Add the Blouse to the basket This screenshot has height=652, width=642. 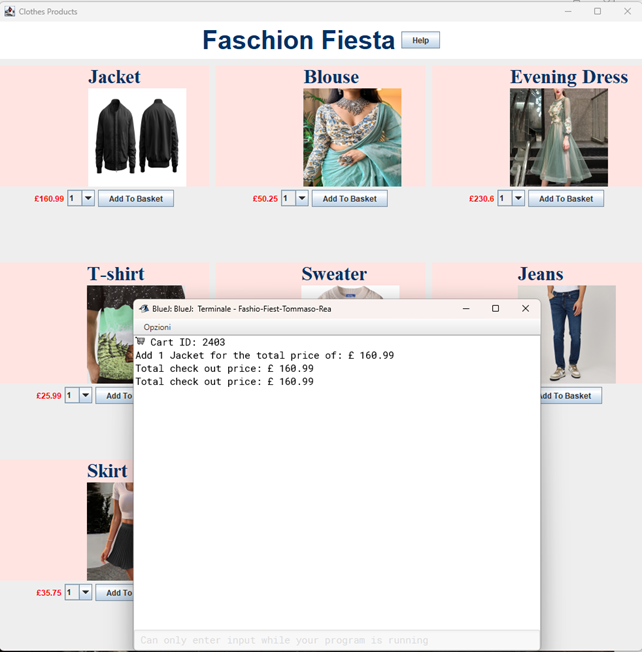[x=349, y=199]
